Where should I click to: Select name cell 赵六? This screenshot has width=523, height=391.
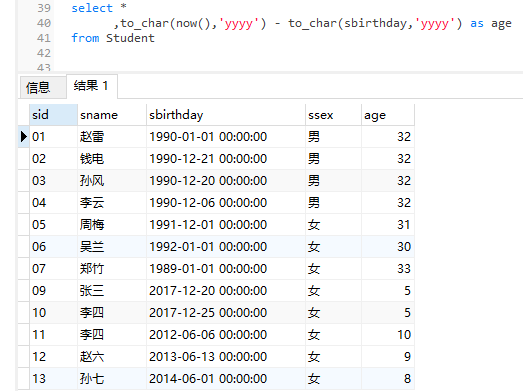112,357
